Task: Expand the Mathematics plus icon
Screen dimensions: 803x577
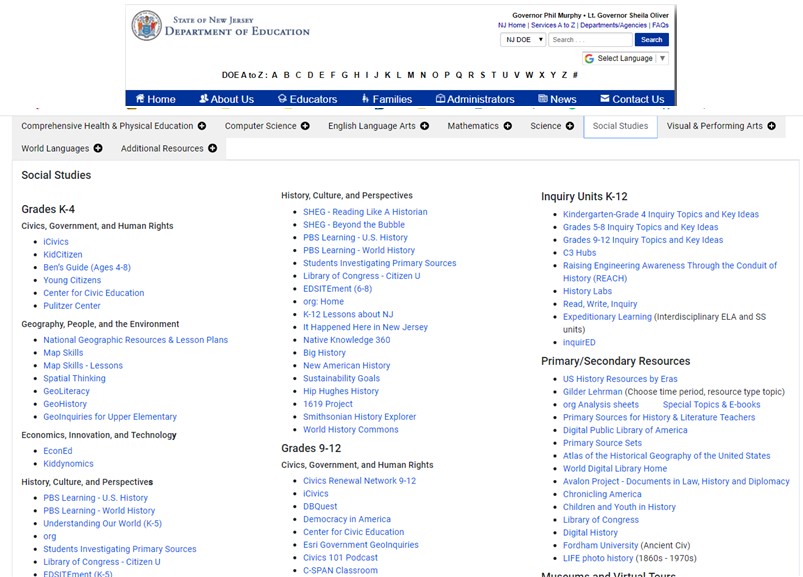Action: click(x=508, y=126)
